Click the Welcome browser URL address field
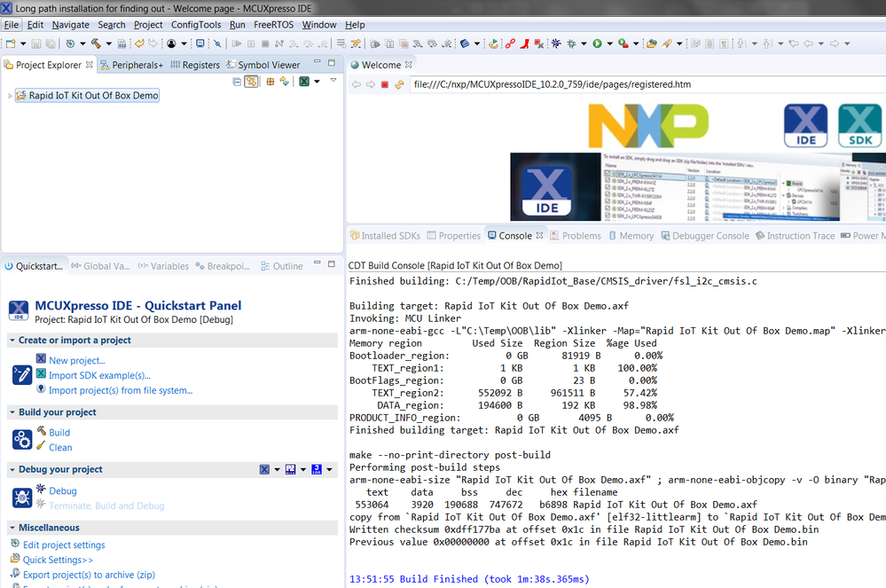The width and height of the screenshot is (886, 588). 647,85
